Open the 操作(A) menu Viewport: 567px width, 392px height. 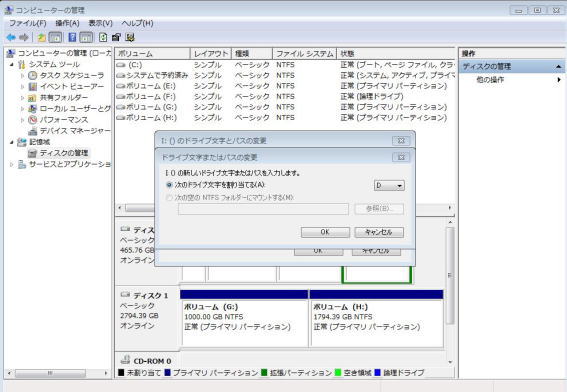point(67,24)
